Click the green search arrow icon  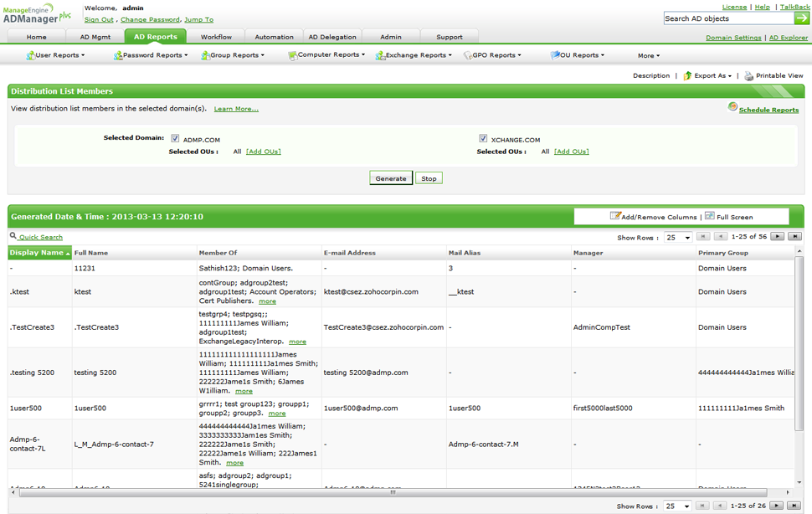coord(802,18)
